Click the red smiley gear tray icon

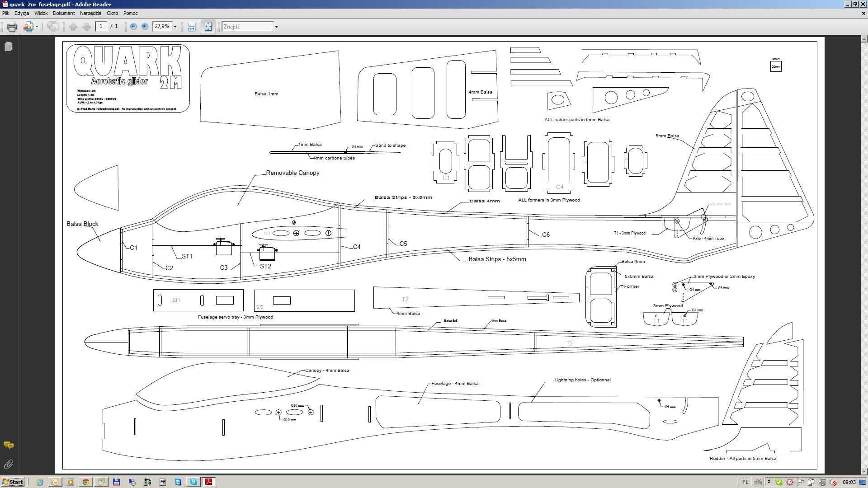(790, 482)
